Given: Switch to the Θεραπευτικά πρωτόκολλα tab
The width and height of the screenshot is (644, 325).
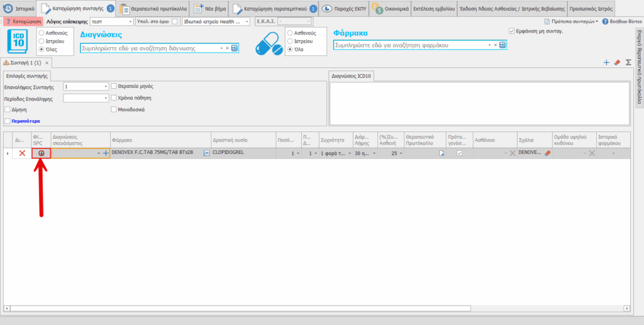Looking at the screenshot, I should pos(153,9).
